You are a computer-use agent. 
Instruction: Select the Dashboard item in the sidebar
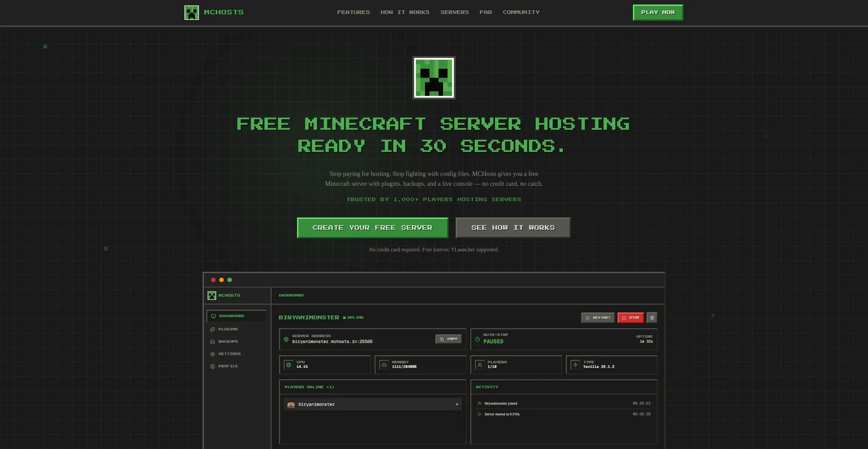tap(236, 316)
